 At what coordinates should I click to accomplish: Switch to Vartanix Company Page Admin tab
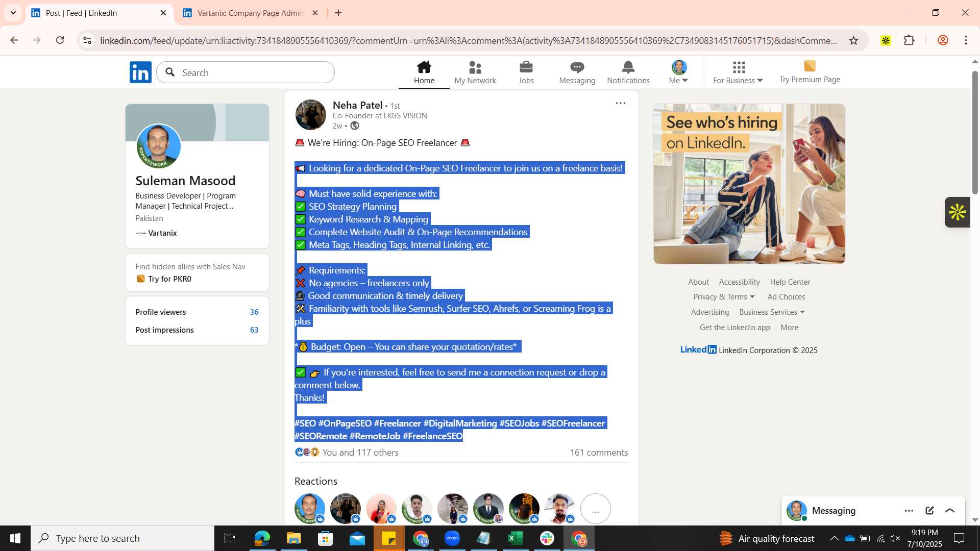pos(250,13)
